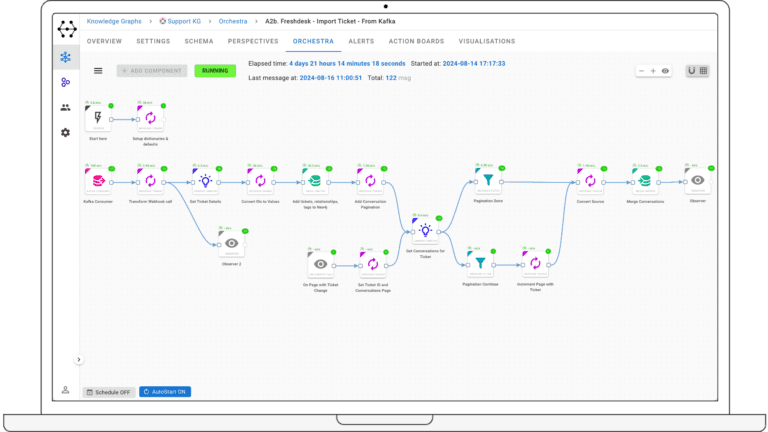768x432 pixels.
Task: Toggle canvas visibility eye in zoom controls
Action: tap(665, 71)
